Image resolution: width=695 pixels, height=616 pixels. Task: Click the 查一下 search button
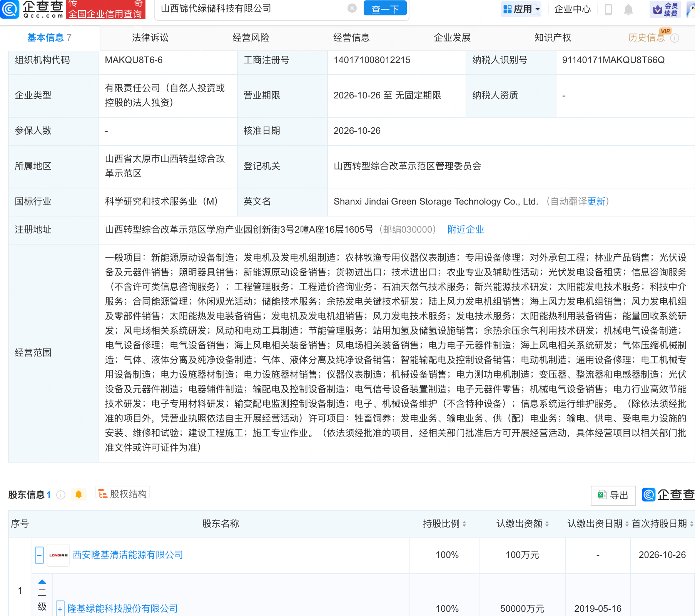385,8
